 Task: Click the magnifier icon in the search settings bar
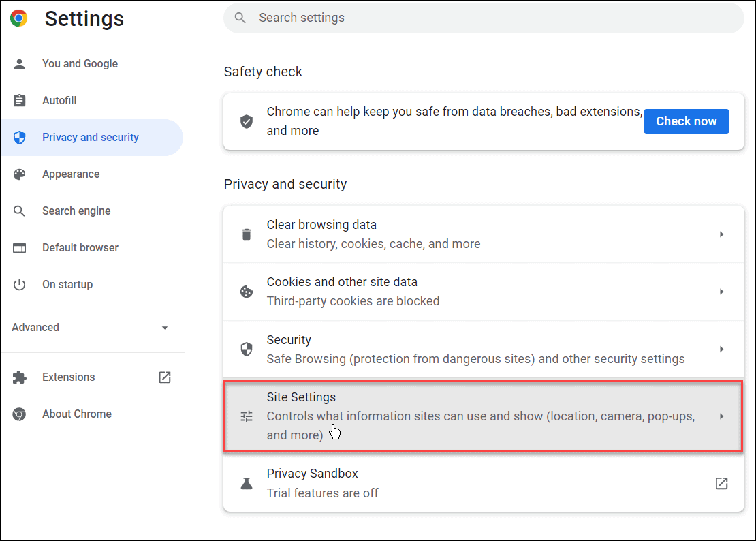click(240, 18)
